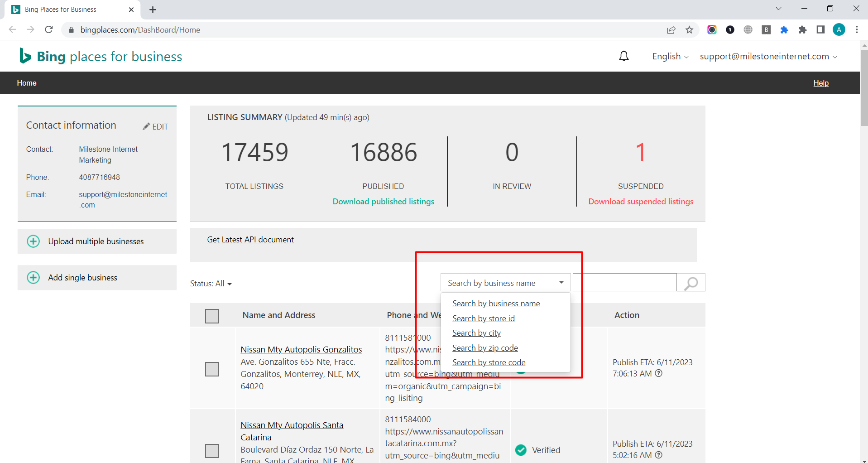Click Upload multiple businesses button
Image resolution: width=868 pixels, height=463 pixels.
[x=97, y=241]
